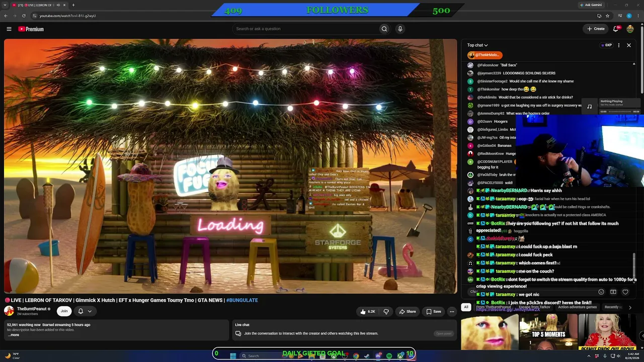Select the From TheBurntPeanut chip
Viewport: 644px width, 362px height.
point(494,307)
